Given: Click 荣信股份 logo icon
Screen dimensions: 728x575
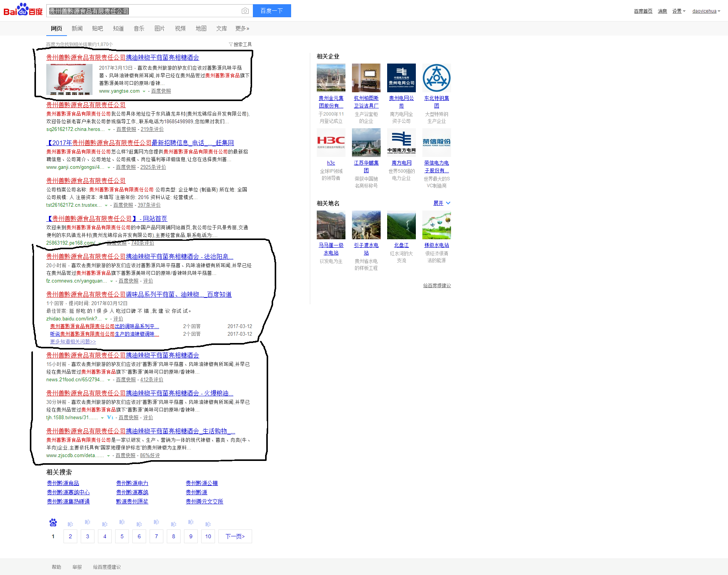Looking at the screenshot, I should pyautogui.click(x=436, y=142).
